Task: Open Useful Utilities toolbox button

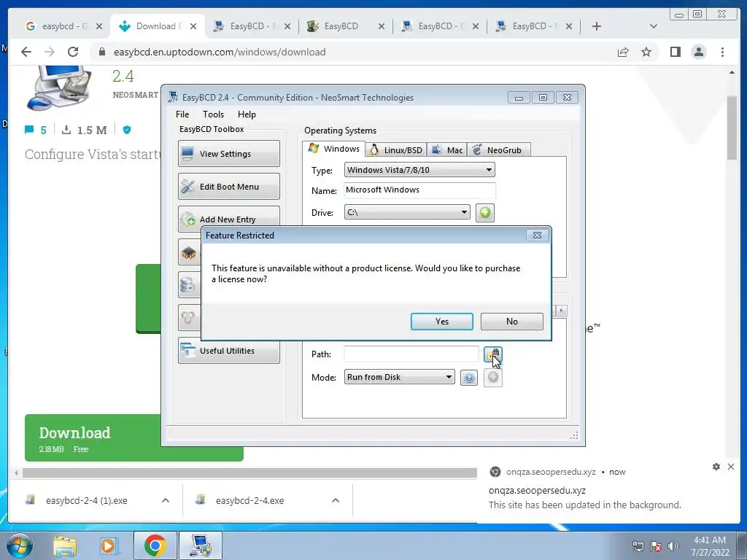Action: (x=228, y=351)
